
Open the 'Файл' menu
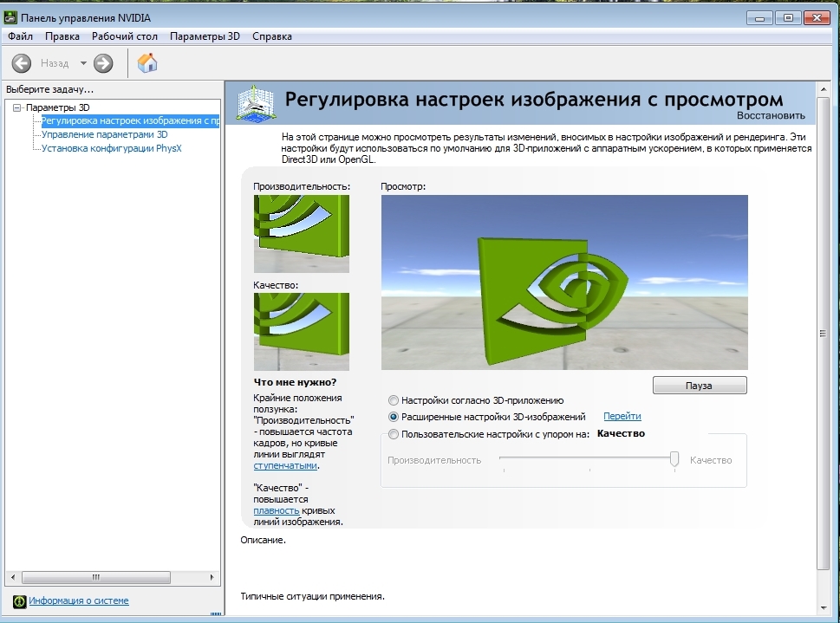[20, 36]
